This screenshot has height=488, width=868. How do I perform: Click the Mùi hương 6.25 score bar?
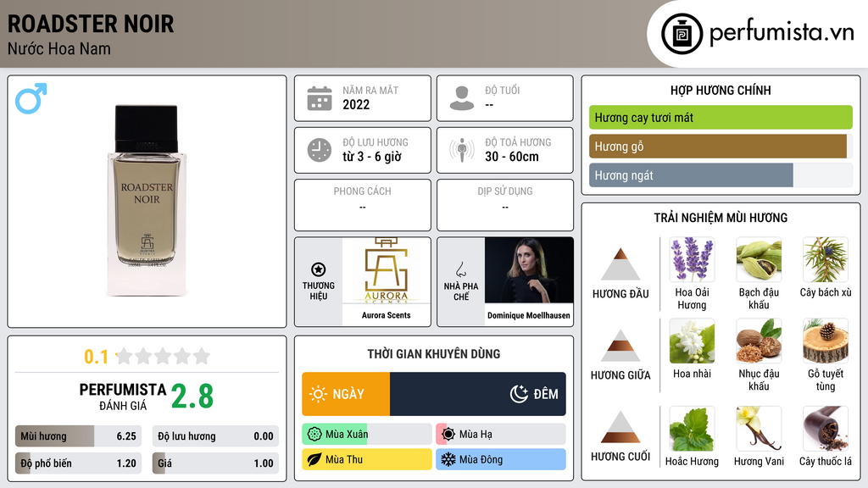78,436
